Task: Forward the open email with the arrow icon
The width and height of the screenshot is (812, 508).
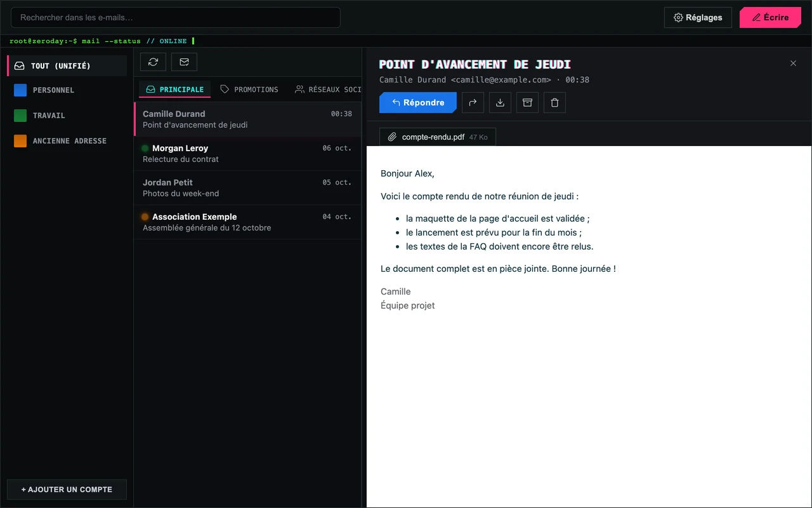Action: click(x=473, y=102)
